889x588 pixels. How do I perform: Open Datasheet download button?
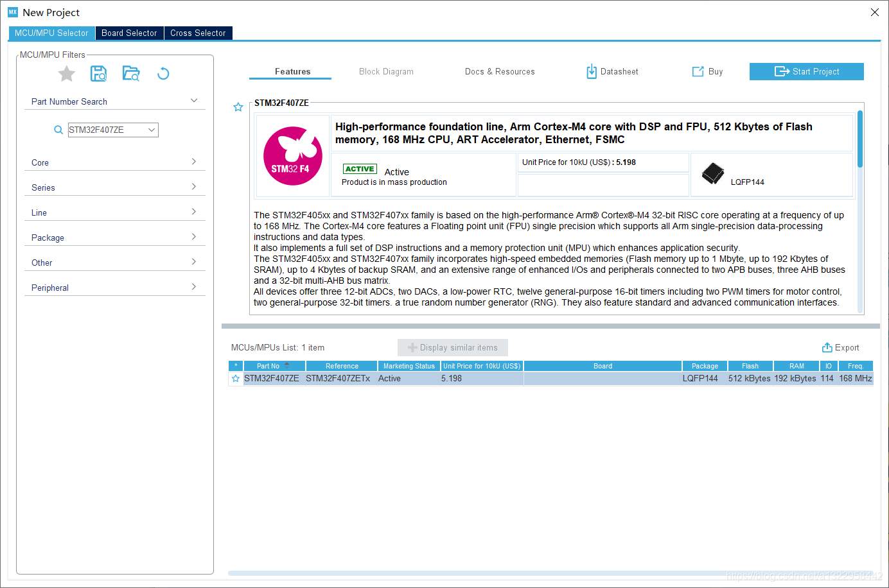tap(612, 71)
